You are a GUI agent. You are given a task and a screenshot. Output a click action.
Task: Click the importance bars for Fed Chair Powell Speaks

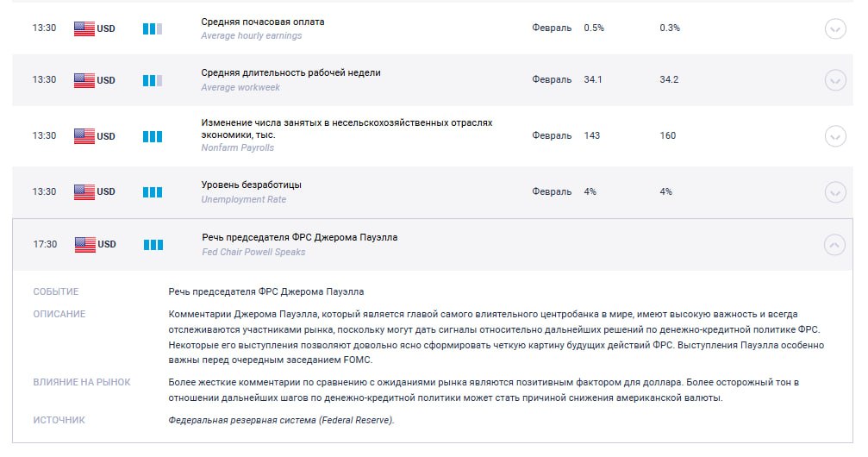click(153, 245)
